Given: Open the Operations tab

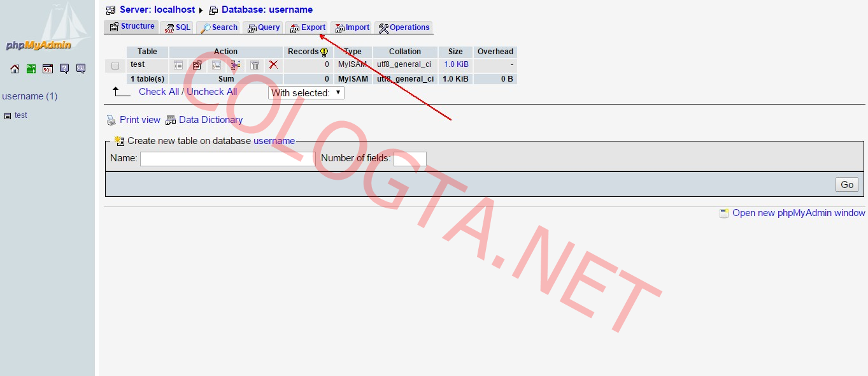Looking at the screenshot, I should point(404,27).
